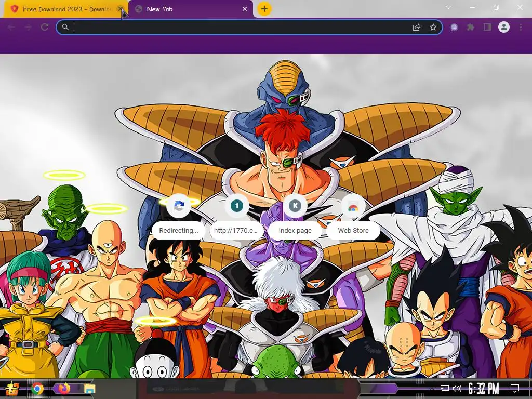This screenshot has width=532, height=399.
Task: Click the Web Store label
Action: tap(353, 230)
